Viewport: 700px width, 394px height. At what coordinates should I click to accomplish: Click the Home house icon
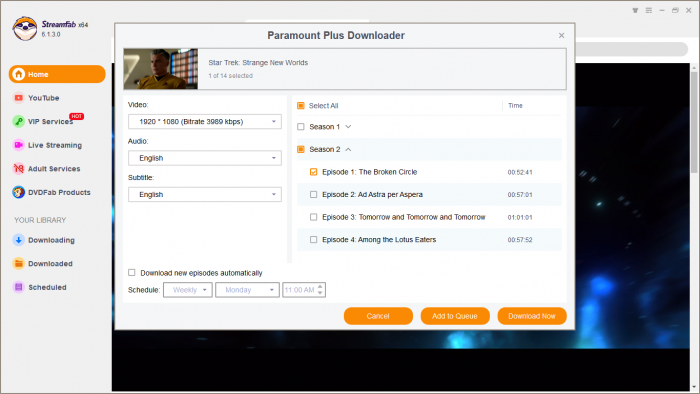point(19,74)
